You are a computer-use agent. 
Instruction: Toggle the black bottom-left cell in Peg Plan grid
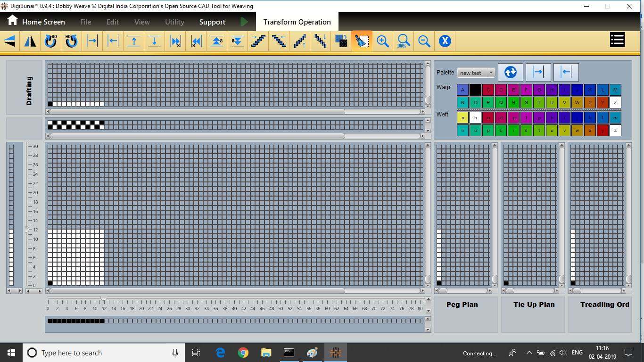[x=439, y=283]
